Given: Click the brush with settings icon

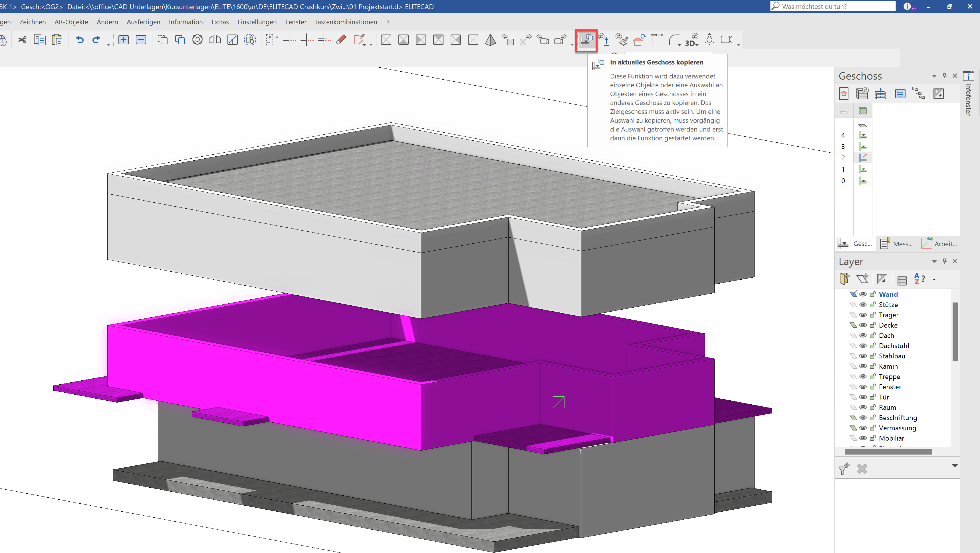Looking at the screenshot, I should [x=622, y=40].
